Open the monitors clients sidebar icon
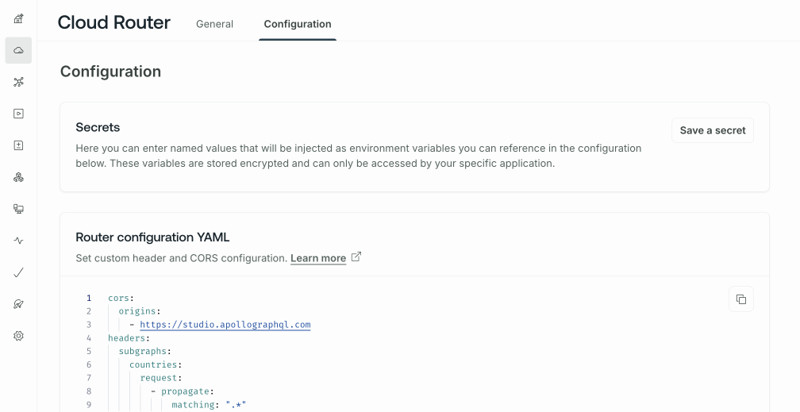 click(x=18, y=209)
